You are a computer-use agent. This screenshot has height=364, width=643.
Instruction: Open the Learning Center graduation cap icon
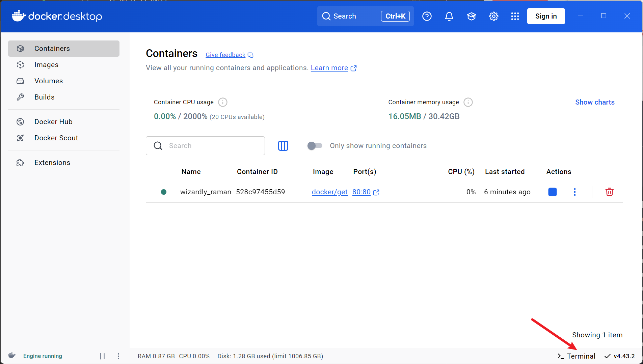click(x=471, y=16)
